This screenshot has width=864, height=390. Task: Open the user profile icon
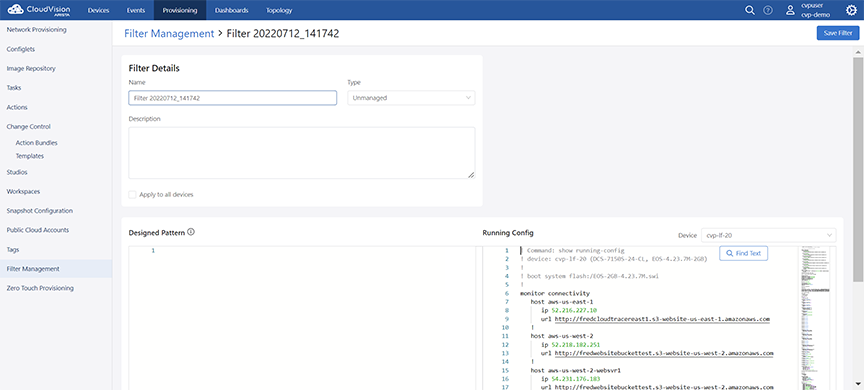[791, 10]
